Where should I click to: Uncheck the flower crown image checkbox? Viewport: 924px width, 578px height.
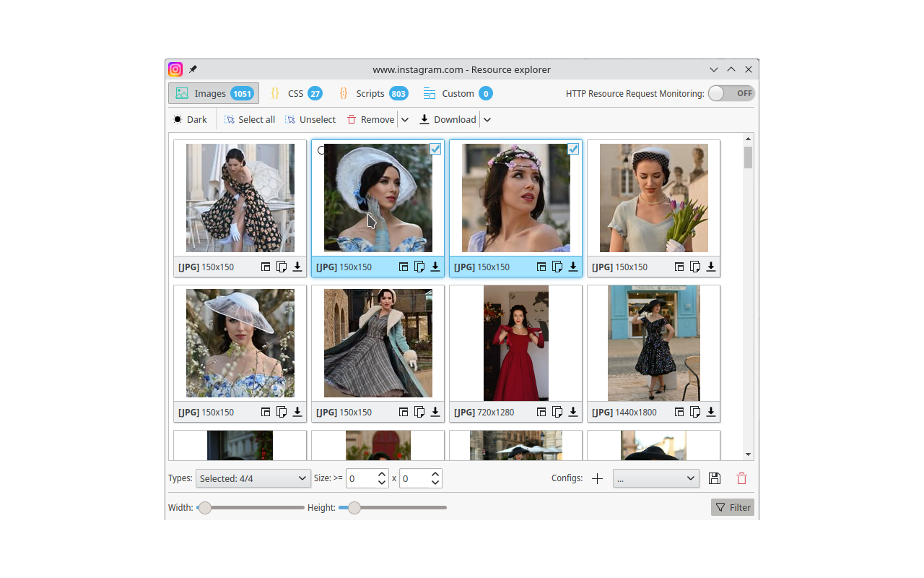coord(573,149)
